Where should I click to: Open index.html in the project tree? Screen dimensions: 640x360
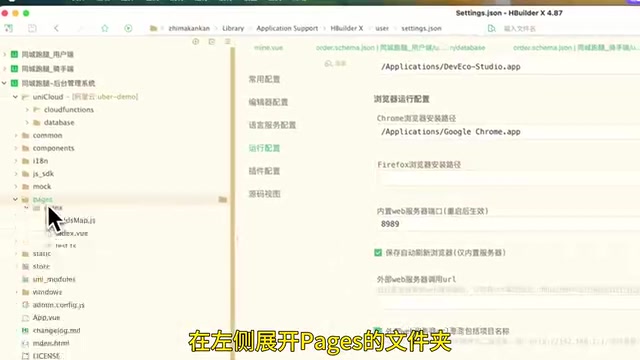coord(51,343)
